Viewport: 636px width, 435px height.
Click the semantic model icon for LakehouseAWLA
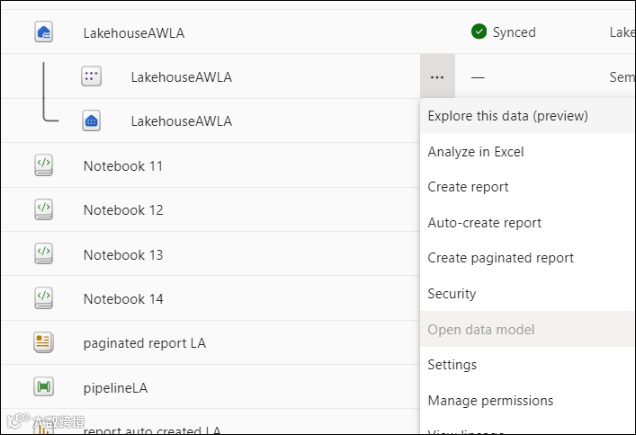click(x=91, y=77)
